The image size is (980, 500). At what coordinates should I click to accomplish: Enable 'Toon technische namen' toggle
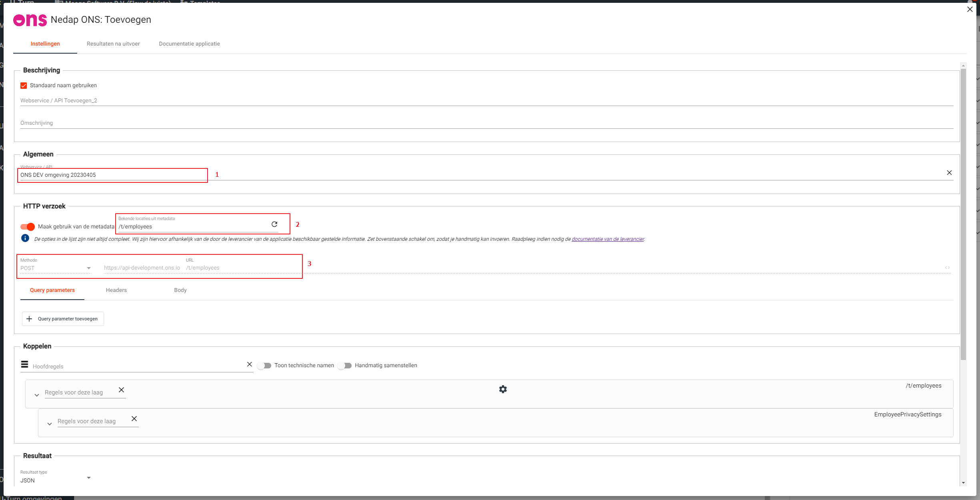264,366
